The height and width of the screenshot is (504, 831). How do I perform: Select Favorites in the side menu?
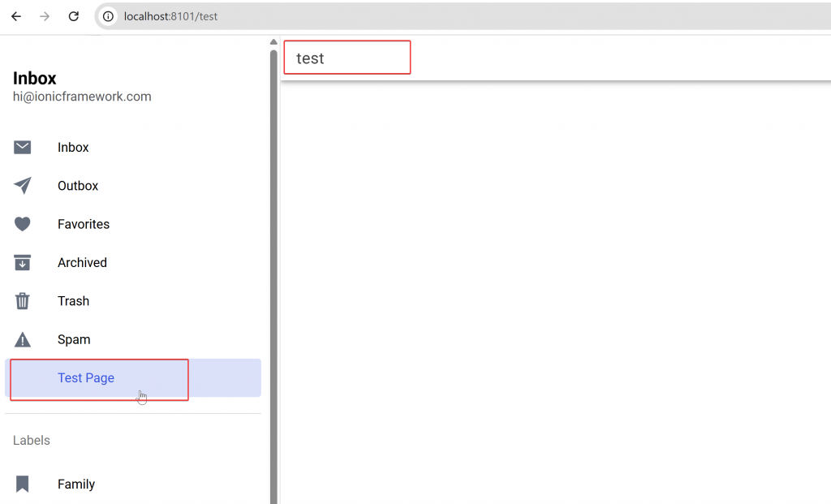[x=84, y=224]
